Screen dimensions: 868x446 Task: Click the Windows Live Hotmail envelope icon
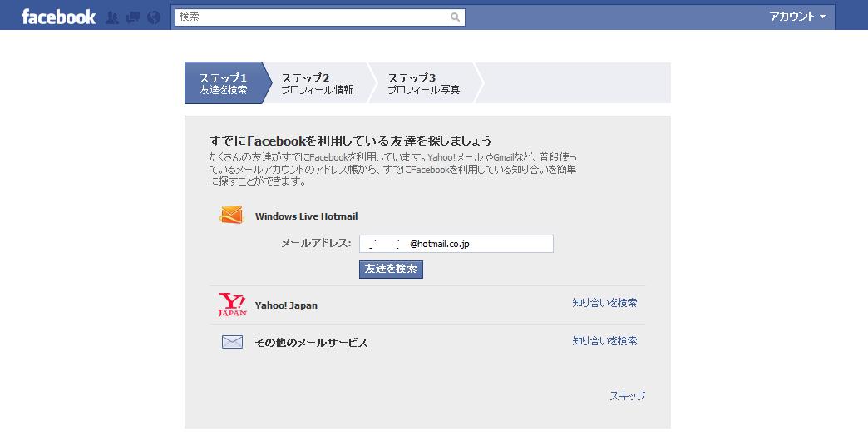pyautogui.click(x=231, y=215)
